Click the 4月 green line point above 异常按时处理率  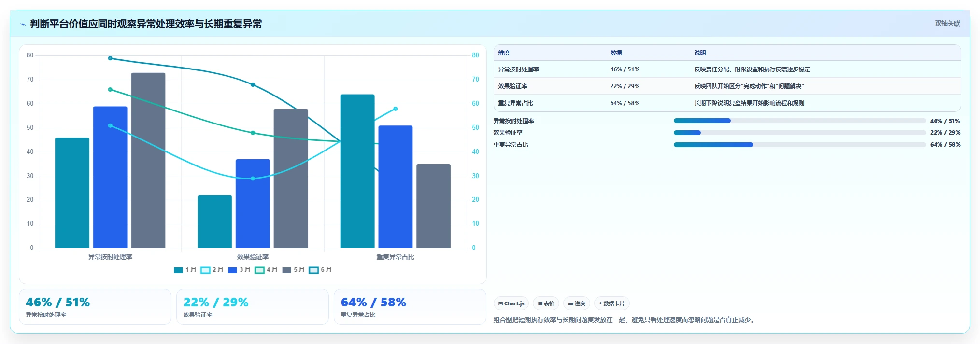pyautogui.click(x=110, y=89)
